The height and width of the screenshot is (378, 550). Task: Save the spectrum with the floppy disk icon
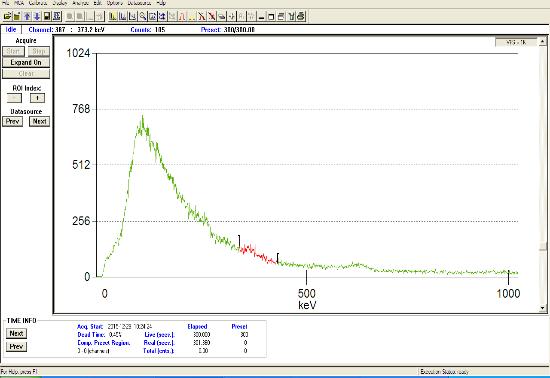(x=47, y=16)
